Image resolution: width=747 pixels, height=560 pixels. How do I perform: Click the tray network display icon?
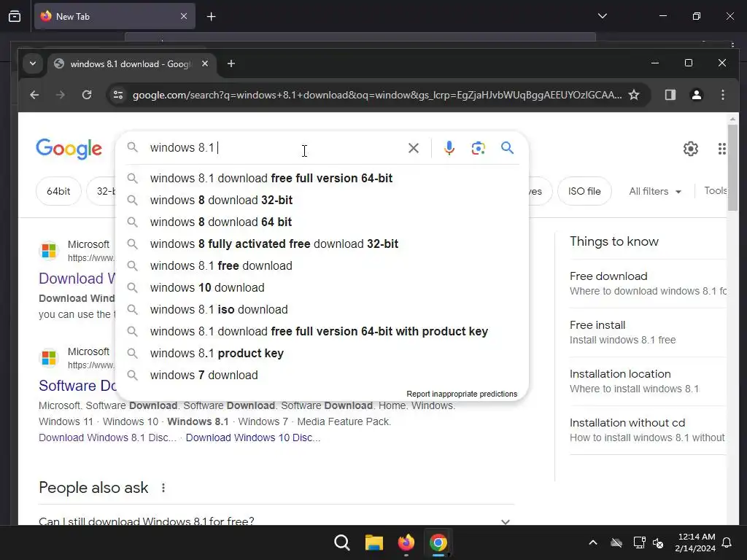[x=639, y=542]
